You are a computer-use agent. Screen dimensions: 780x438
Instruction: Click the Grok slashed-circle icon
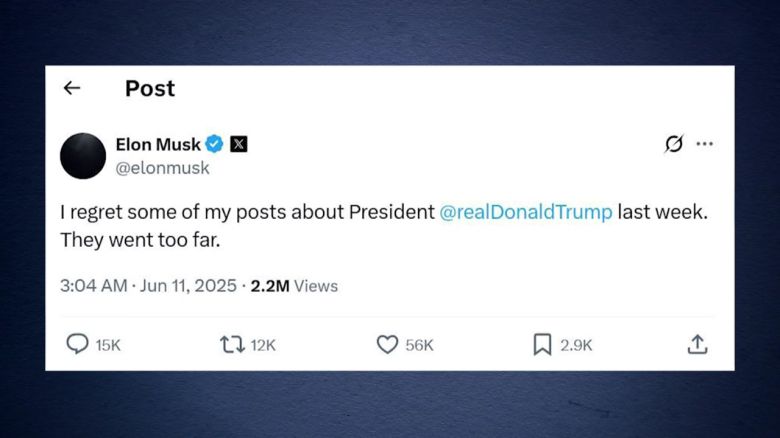point(674,144)
